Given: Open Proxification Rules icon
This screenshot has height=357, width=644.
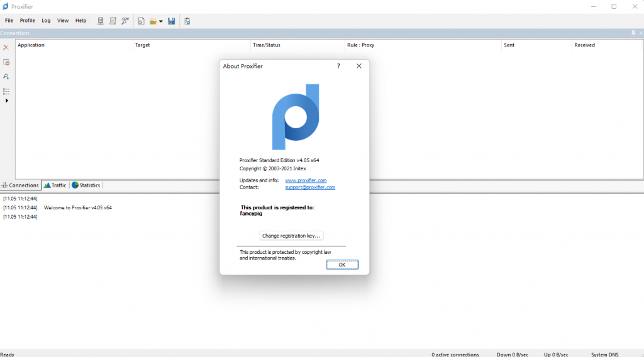Looking at the screenshot, I should click(x=113, y=21).
